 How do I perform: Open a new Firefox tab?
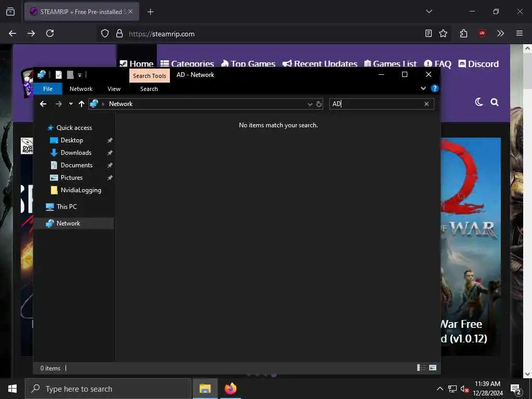tap(150, 12)
